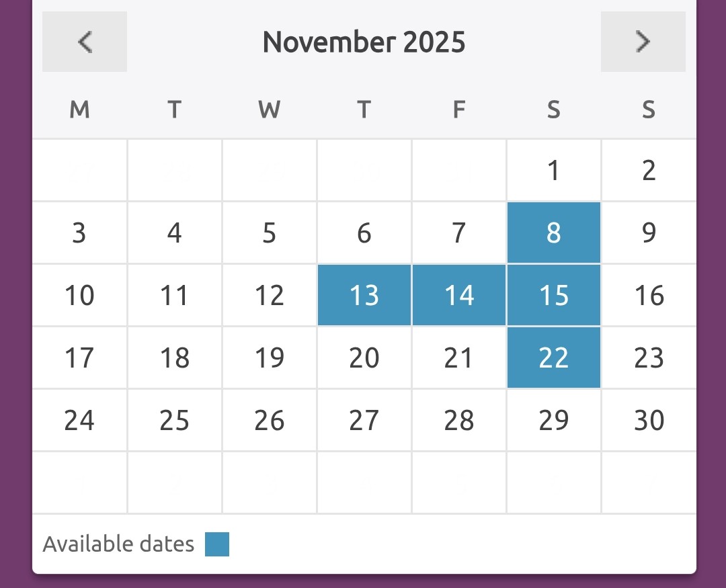The height and width of the screenshot is (588, 726).
Task: Click date 10 in the calendar
Action: (79, 296)
